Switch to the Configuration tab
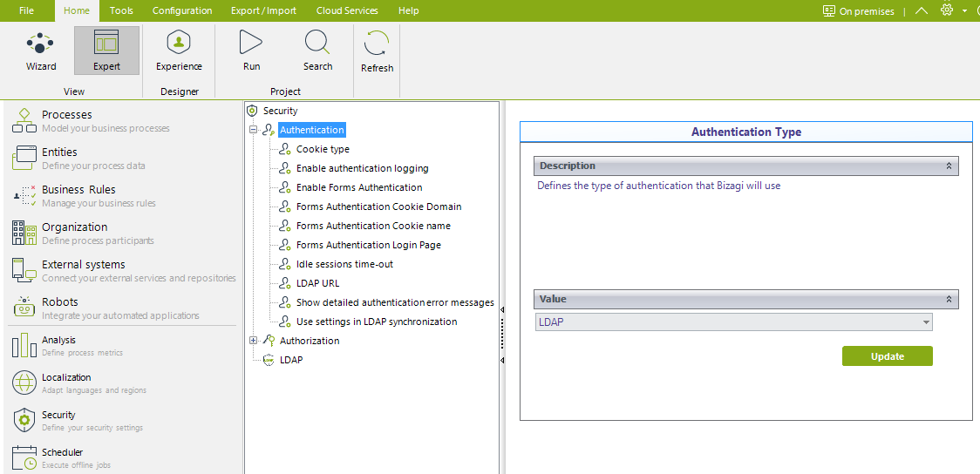 click(x=182, y=10)
